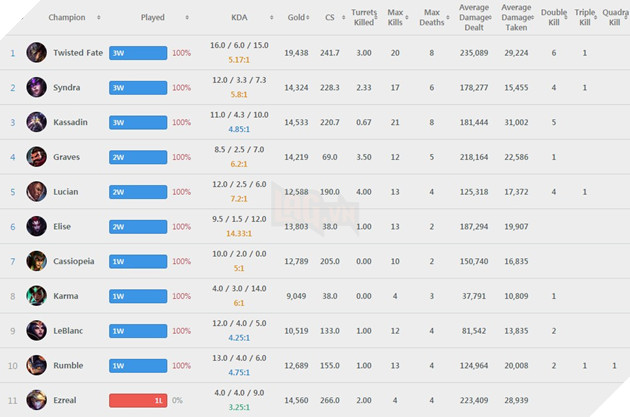Select Ezreal's KDA ratio 3.25:1

pyautogui.click(x=239, y=407)
